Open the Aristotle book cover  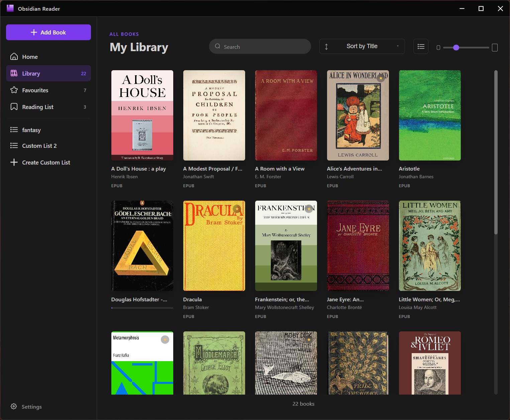pos(430,115)
